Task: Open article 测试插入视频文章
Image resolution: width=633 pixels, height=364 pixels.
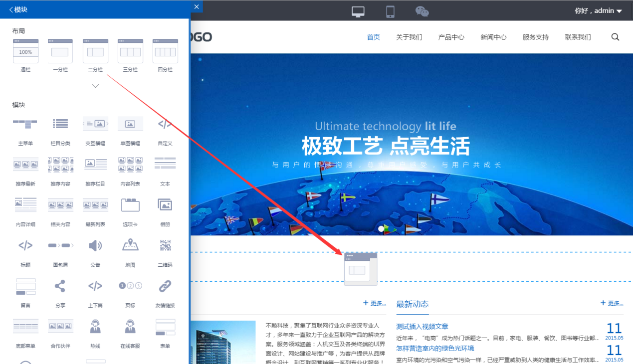Action: coord(422,327)
